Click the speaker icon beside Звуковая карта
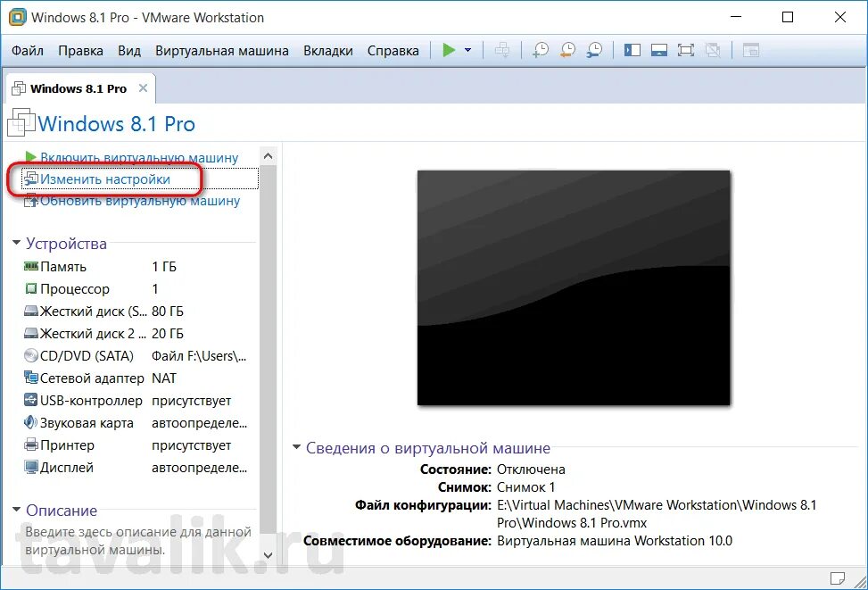 [30, 422]
